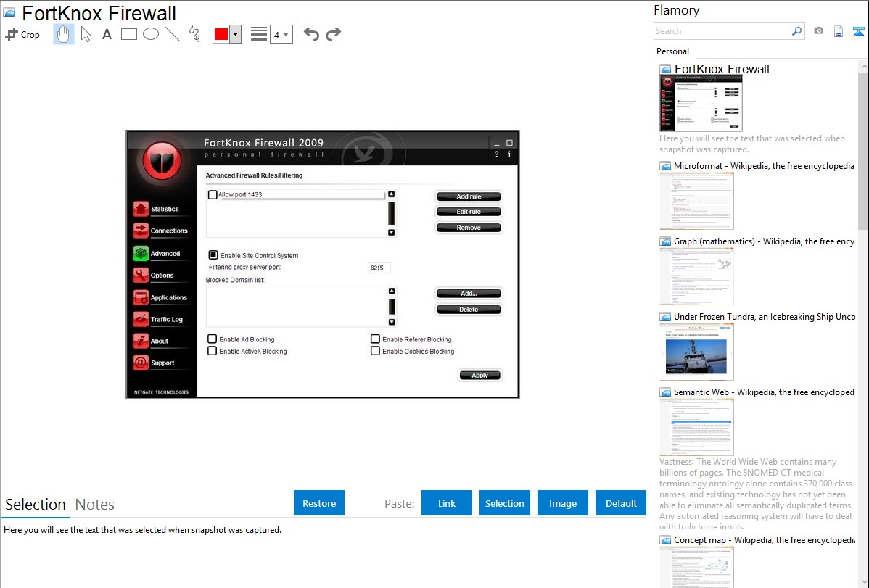This screenshot has height=588, width=869.
Task: Pick the ellipse drawing tool
Action: click(151, 34)
